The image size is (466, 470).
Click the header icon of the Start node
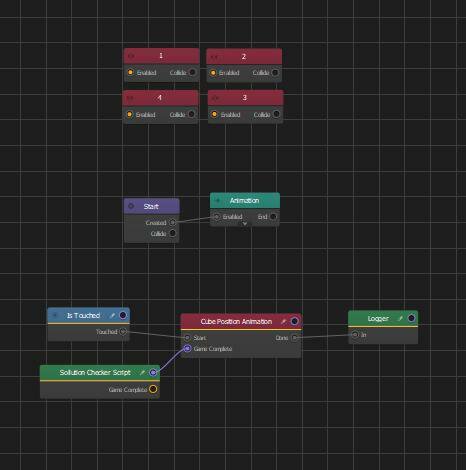(131, 206)
